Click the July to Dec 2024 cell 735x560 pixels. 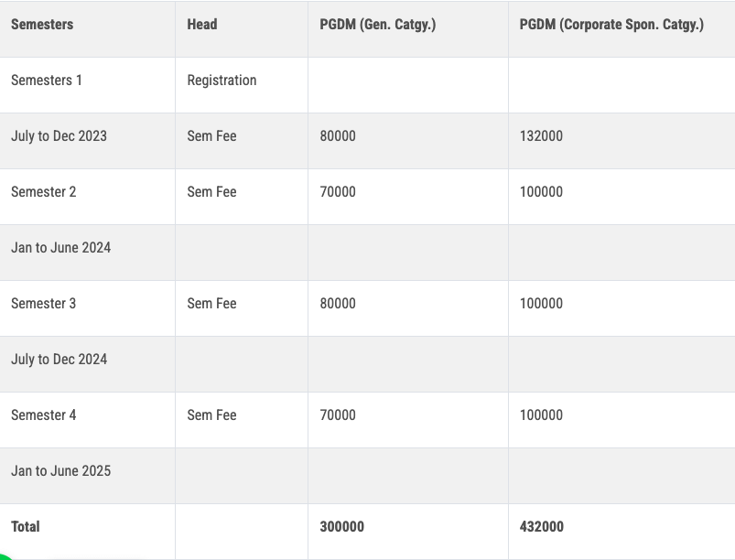(59, 360)
